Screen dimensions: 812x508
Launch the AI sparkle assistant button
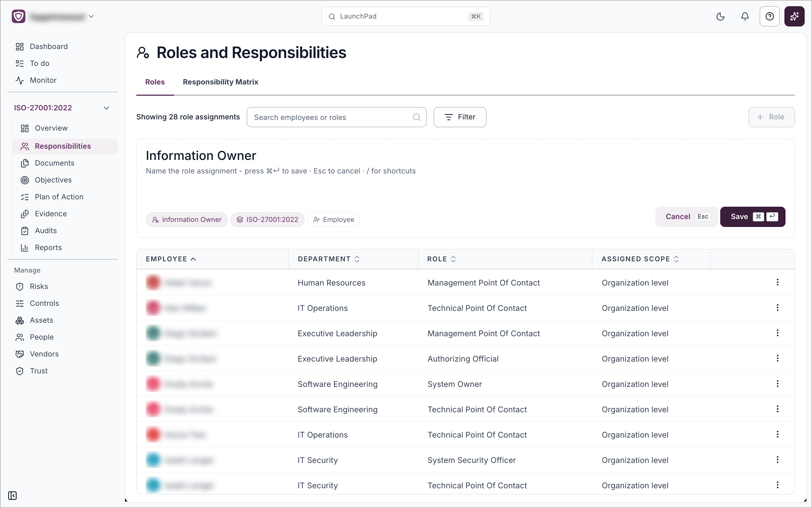click(794, 16)
